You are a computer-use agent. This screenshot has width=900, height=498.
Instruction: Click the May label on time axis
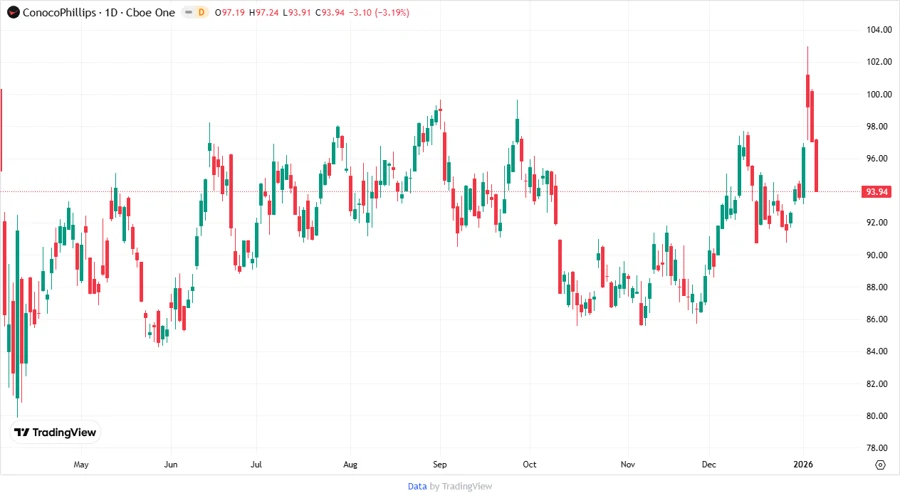click(x=81, y=464)
